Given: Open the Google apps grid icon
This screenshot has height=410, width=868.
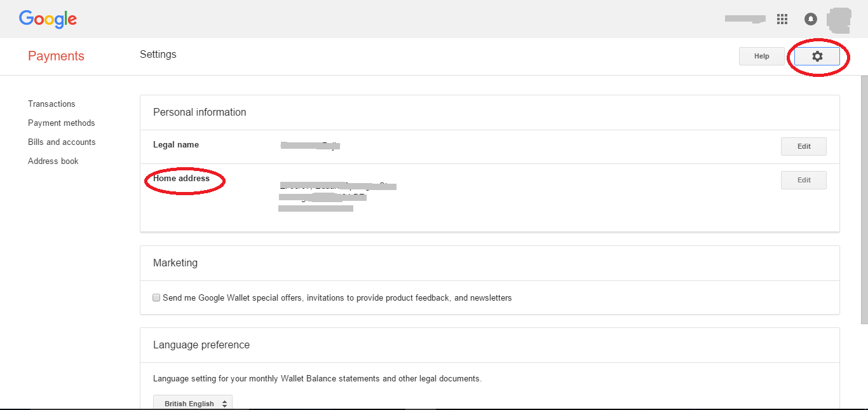Looking at the screenshot, I should [x=782, y=19].
